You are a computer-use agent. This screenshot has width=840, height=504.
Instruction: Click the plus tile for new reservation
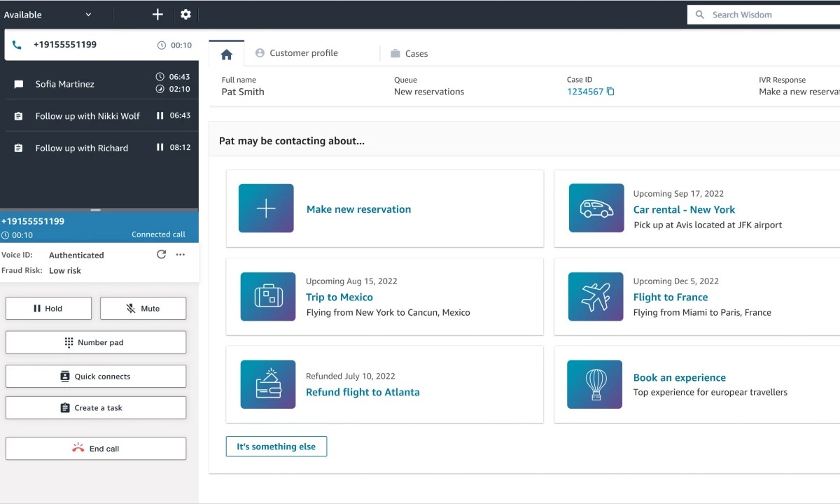[x=266, y=209]
